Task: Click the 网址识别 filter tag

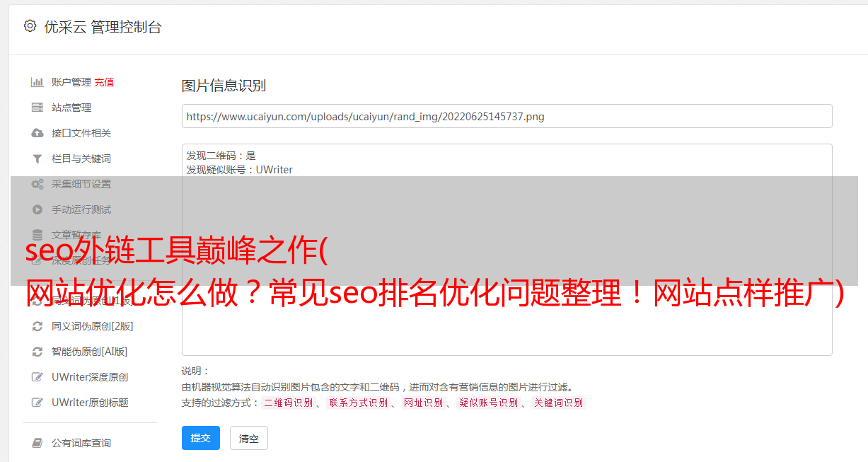Action: click(423, 403)
